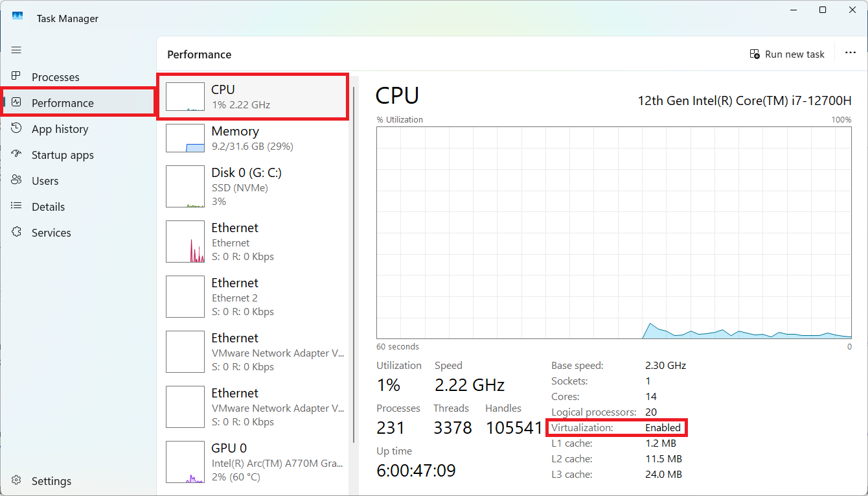868x496 pixels.
Task: Select the Ethernet 2 adapter entry
Action: (253, 297)
